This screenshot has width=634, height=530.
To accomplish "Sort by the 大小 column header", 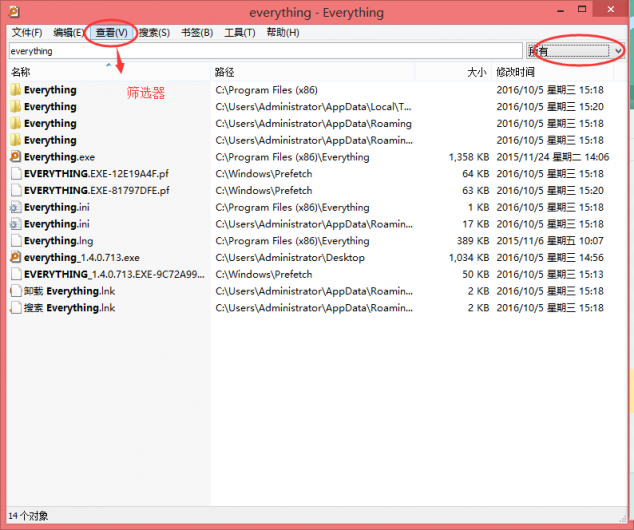I will point(453,72).
